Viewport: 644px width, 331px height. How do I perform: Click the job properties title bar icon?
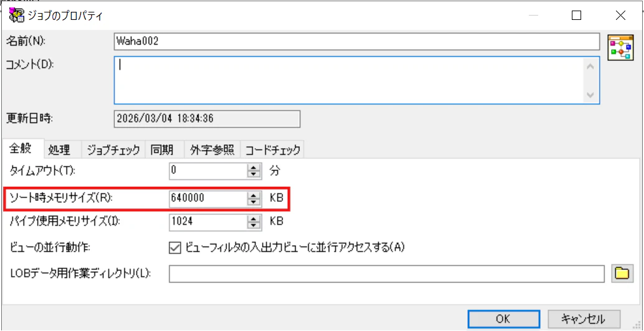tap(16, 16)
